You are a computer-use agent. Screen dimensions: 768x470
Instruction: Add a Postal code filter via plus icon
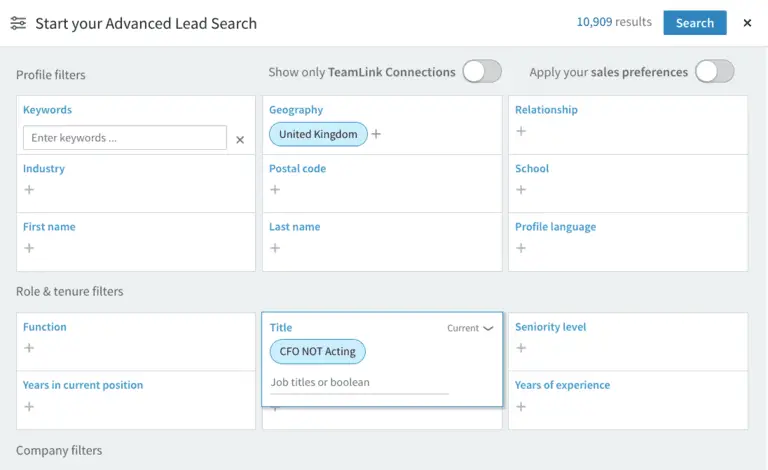[x=275, y=190]
